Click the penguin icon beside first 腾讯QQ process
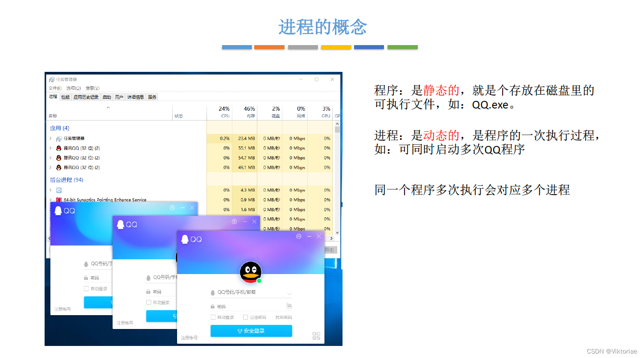The width and height of the screenshot is (644, 358). [59, 148]
